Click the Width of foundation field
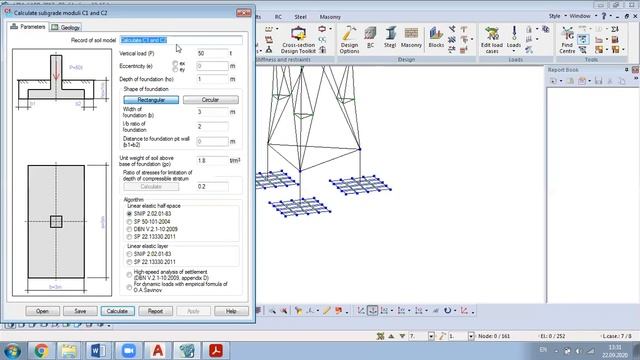The width and height of the screenshot is (640, 360). coord(212,112)
